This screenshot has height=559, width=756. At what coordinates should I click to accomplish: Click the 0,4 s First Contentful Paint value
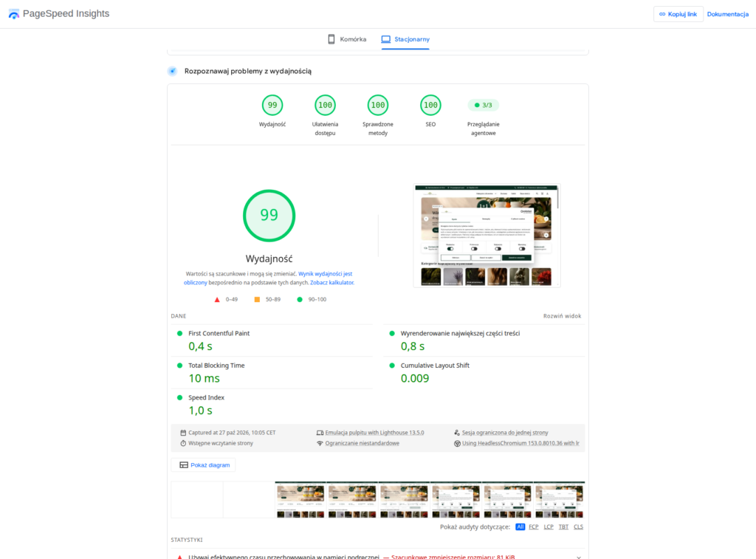(200, 346)
